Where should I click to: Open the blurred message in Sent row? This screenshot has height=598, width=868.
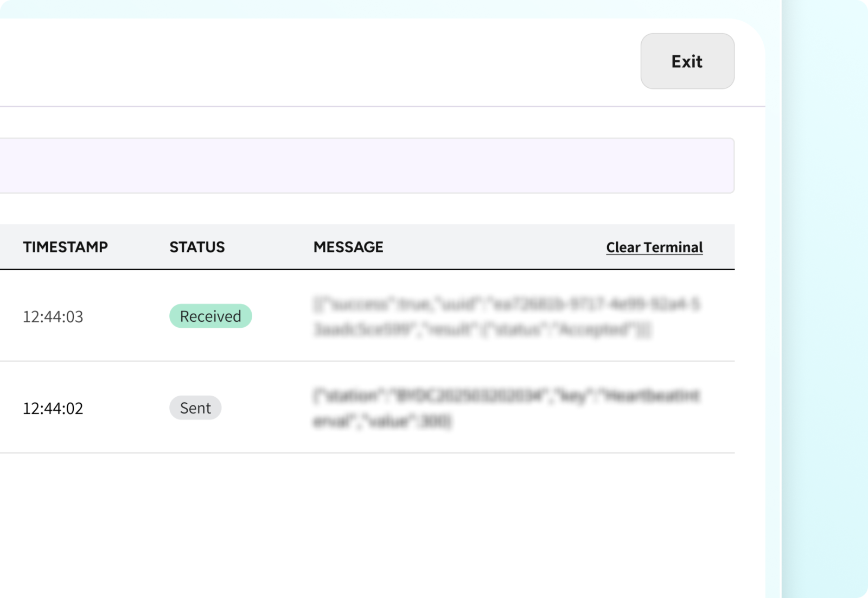click(507, 408)
